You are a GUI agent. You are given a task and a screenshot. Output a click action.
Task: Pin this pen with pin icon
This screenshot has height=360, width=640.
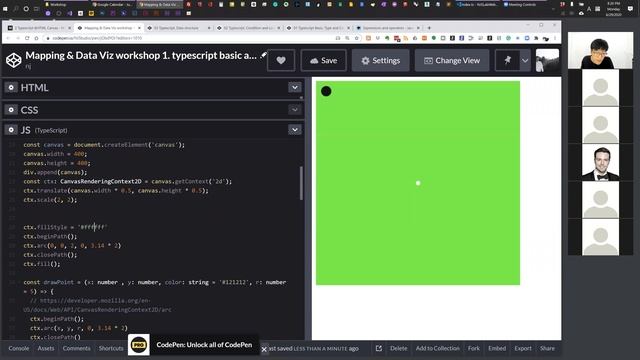(x=507, y=60)
